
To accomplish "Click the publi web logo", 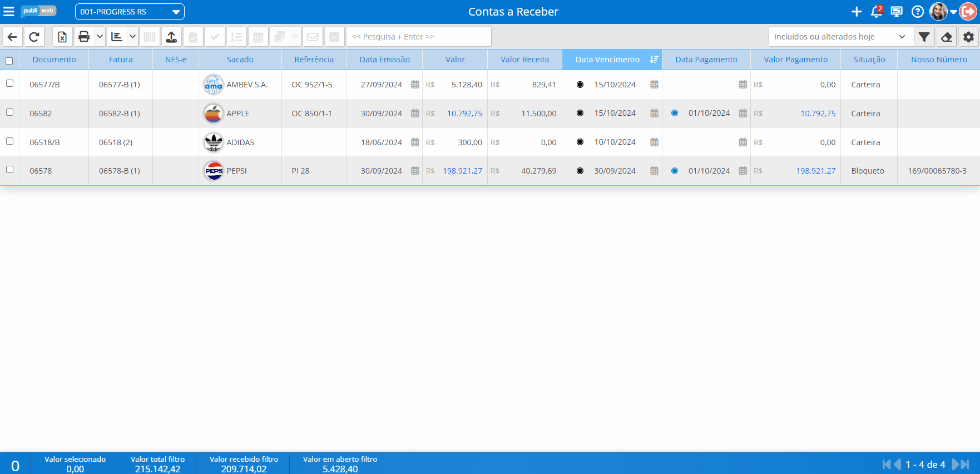I will tap(39, 11).
